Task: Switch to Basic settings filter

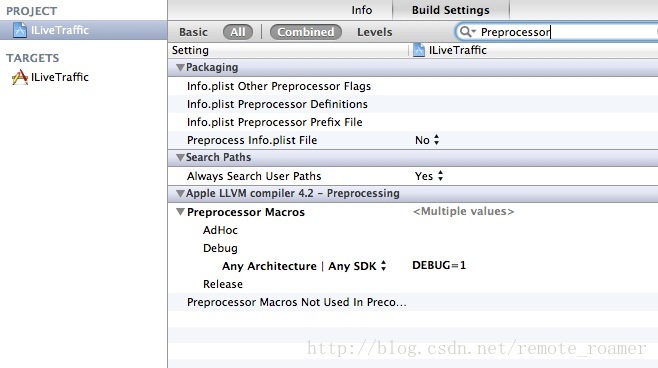Action: point(193,32)
